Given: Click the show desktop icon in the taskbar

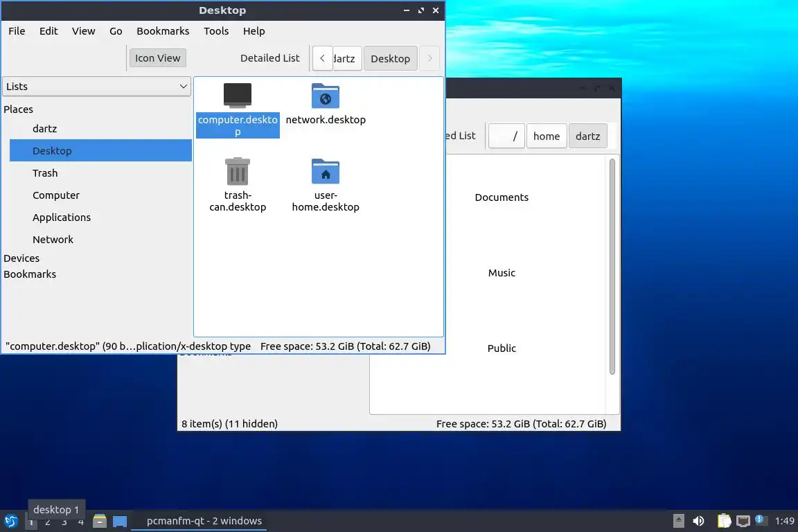Looking at the screenshot, I should point(120,521).
